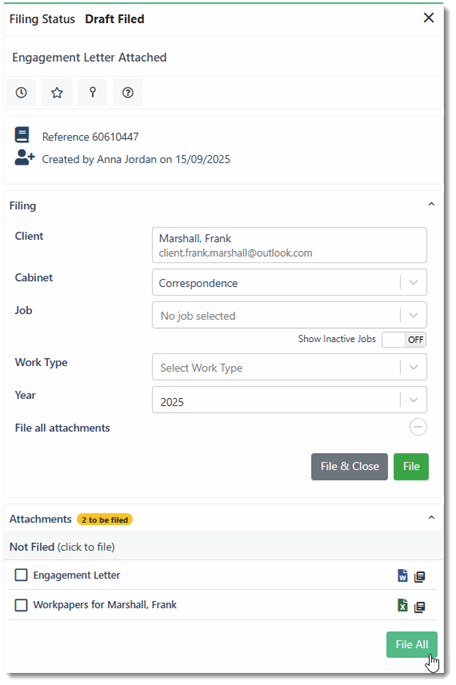Click the 'Show Inactive Jobs' label
Screen dimensions: 456x685
tap(337, 339)
